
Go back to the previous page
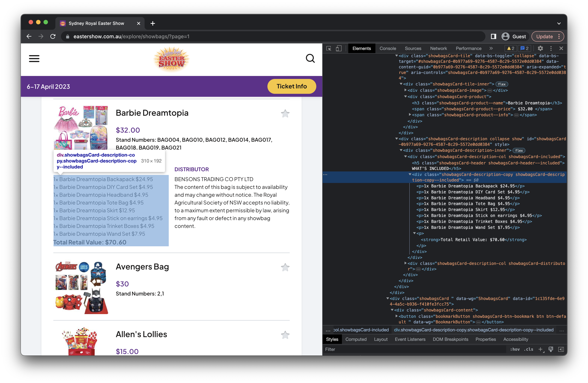tap(29, 37)
